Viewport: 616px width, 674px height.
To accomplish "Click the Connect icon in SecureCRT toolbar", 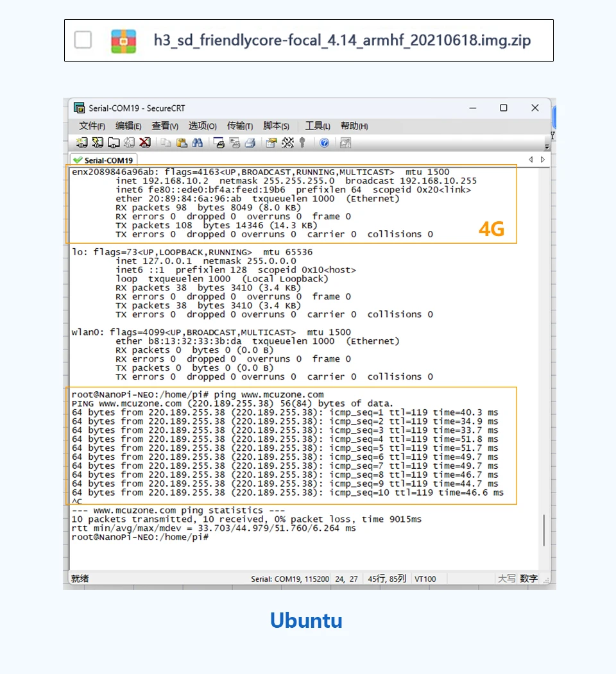I will (82, 142).
